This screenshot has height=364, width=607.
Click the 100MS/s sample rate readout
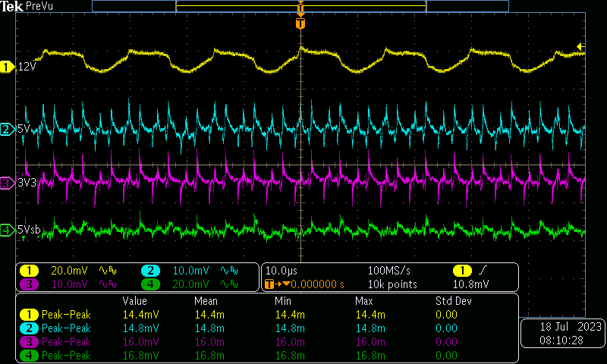tap(389, 271)
